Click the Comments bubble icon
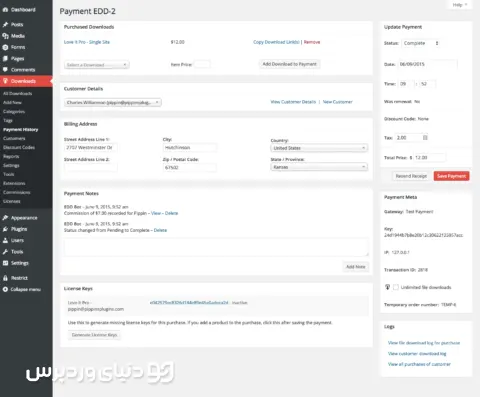 [5, 70]
